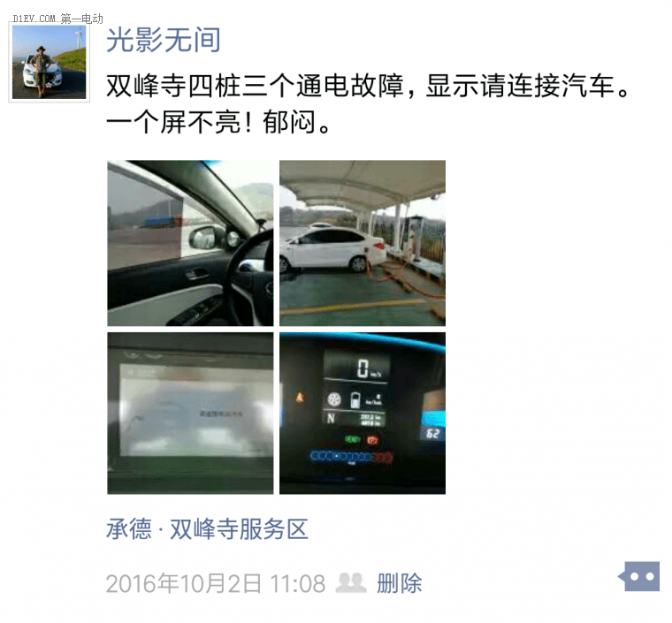The width and height of the screenshot is (672, 623).
Task: Open the 光影无间 username link
Action: 164,41
